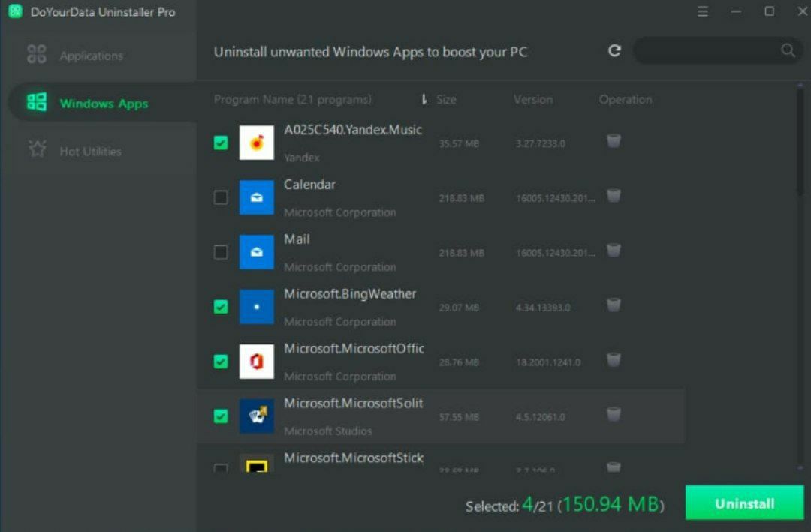This screenshot has width=811, height=532.
Task: Click the Program Name column header
Action: click(x=292, y=100)
